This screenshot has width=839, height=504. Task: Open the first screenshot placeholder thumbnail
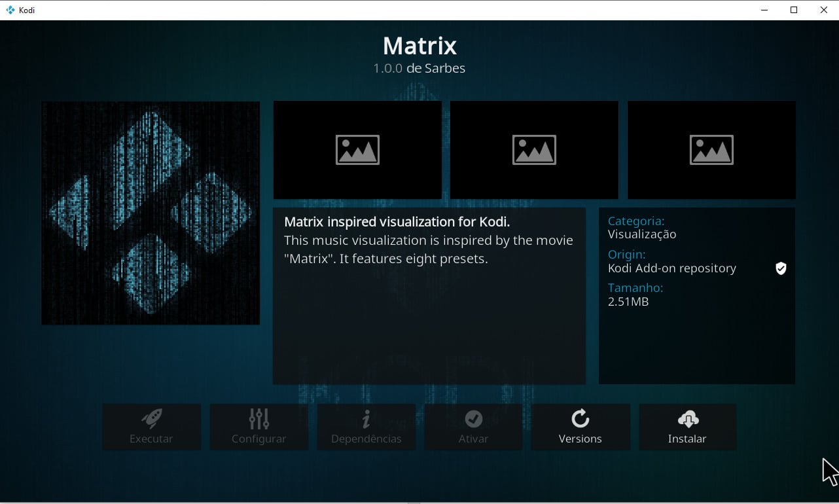click(x=357, y=150)
